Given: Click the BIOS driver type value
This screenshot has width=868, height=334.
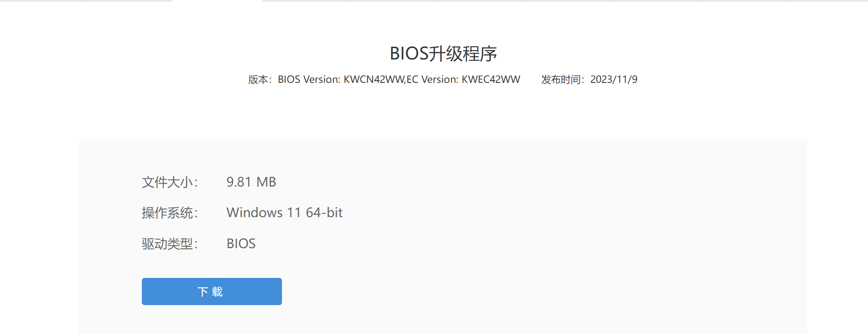Looking at the screenshot, I should (x=241, y=243).
